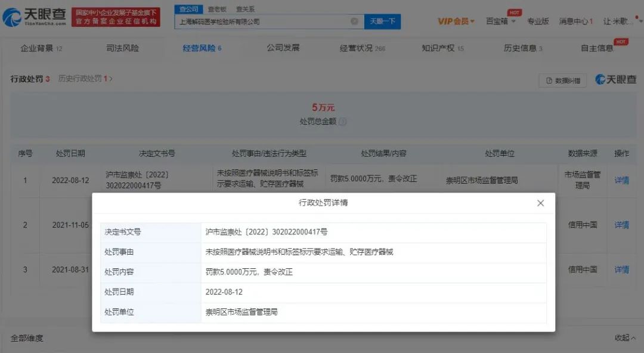Open 详情 link for row 1
The width and height of the screenshot is (644, 353).
pyautogui.click(x=621, y=180)
